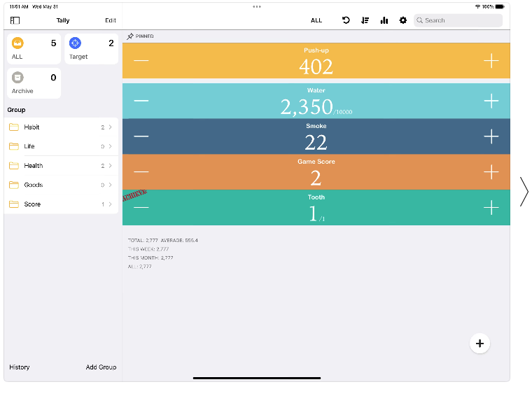Open the bar chart statistics icon
The width and height of the screenshot is (532, 396).
coord(384,20)
